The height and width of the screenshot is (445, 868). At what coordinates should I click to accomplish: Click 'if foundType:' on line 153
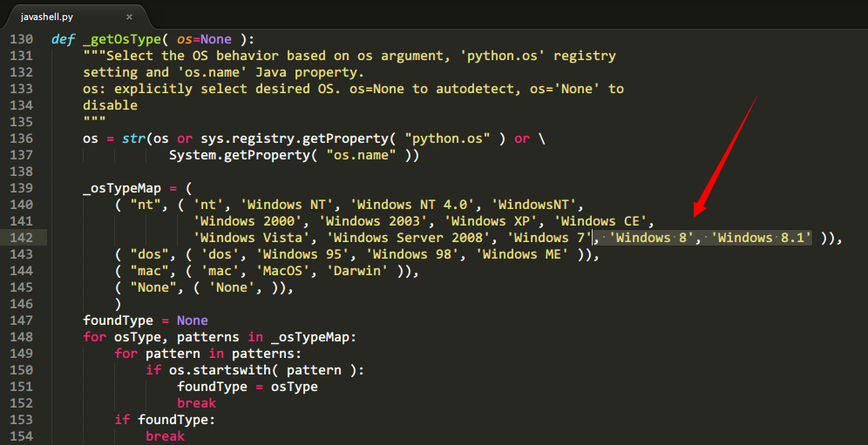tap(165, 420)
